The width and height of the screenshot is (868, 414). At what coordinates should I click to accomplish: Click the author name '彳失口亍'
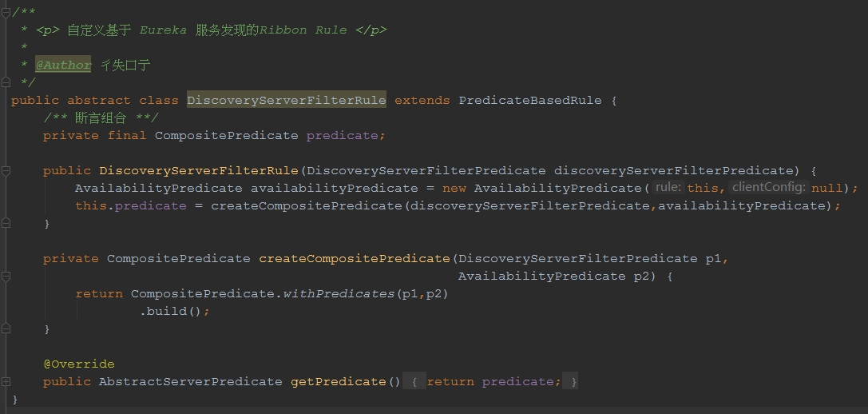click(125, 66)
